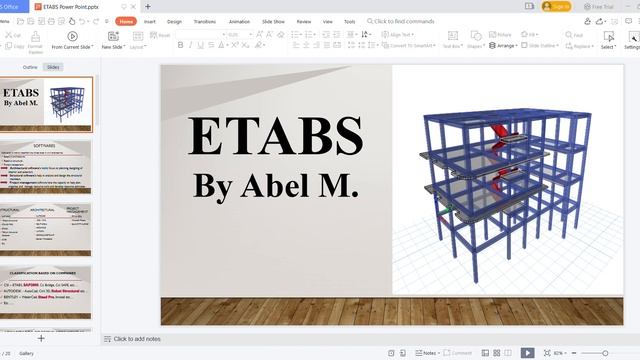Click the Picture tool
This screenshot has width=640, height=360.
pos(500,35)
